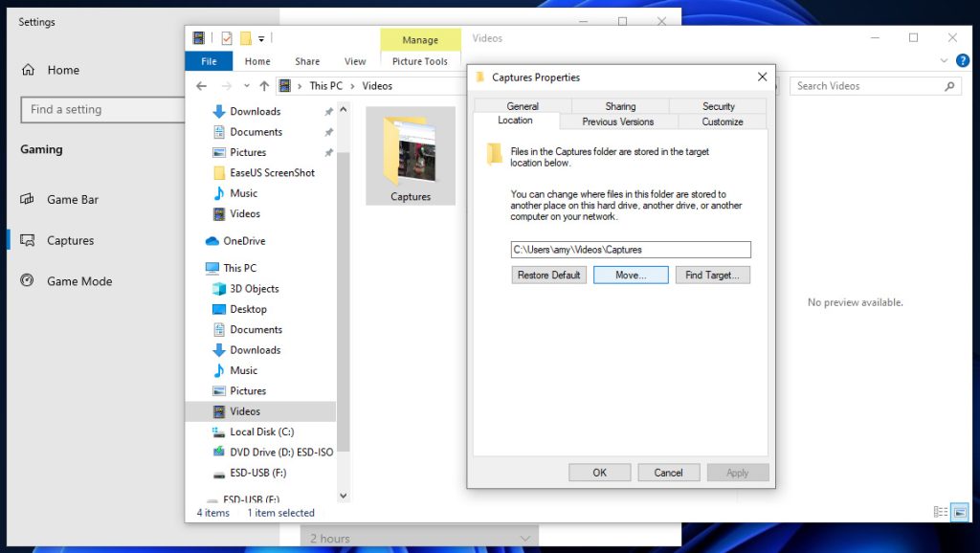Click the Move... button in Captures Properties
Screen dimensions: 980x553
click(631, 275)
